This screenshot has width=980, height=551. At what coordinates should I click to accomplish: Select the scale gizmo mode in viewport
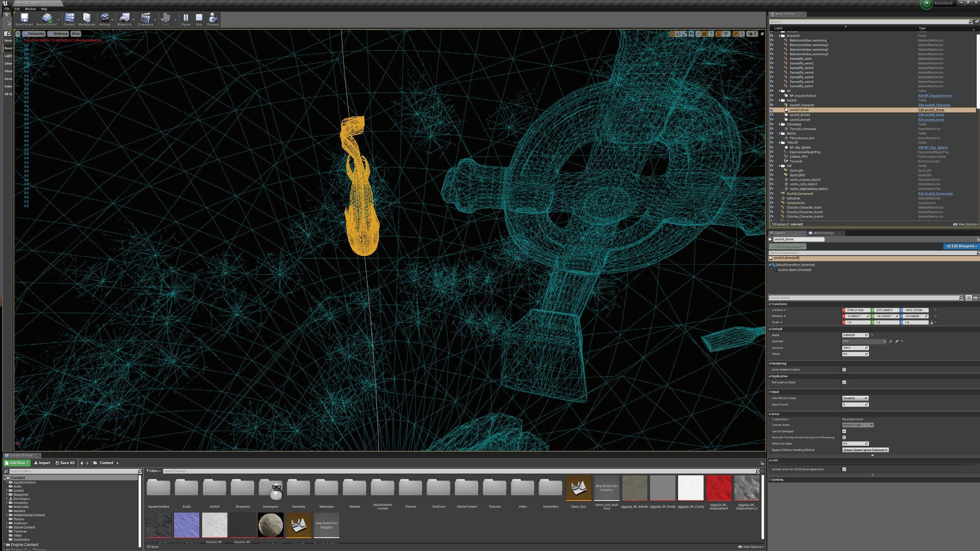click(x=684, y=34)
